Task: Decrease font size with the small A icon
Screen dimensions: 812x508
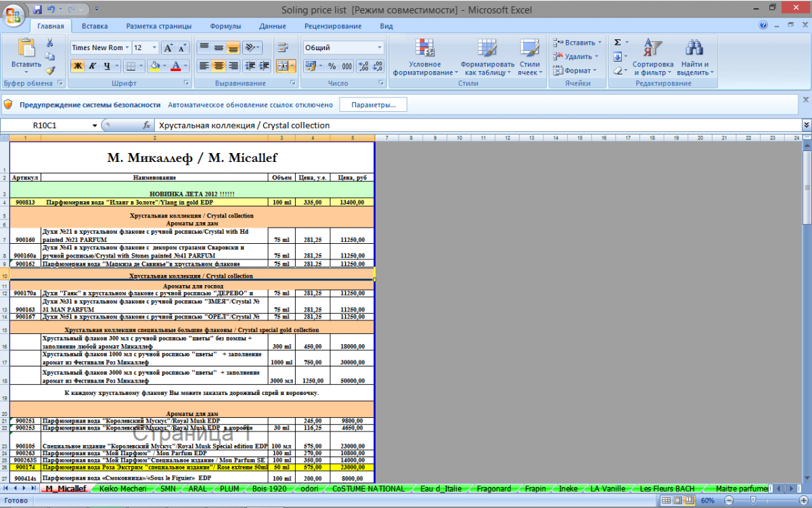Action: [x=183, y=48]
